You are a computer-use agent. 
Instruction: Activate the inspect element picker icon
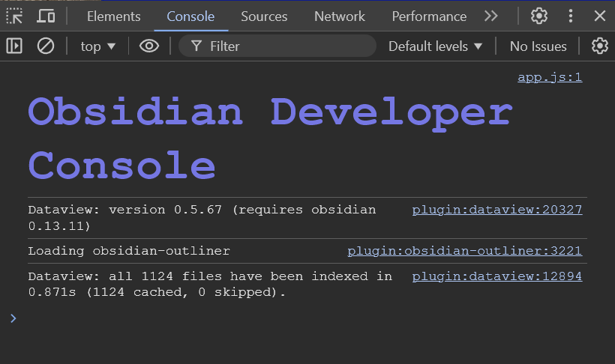point(14,16)
